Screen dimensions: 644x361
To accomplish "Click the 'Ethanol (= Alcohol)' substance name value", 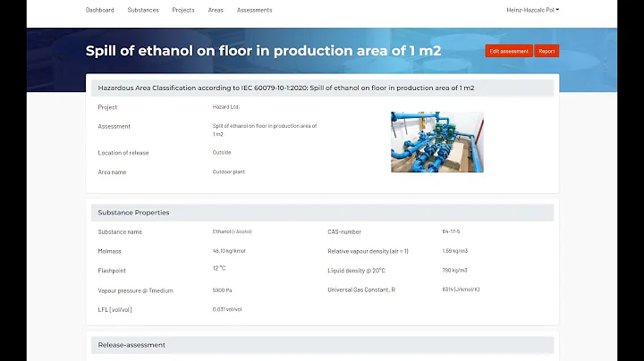I will click(232, 231).
